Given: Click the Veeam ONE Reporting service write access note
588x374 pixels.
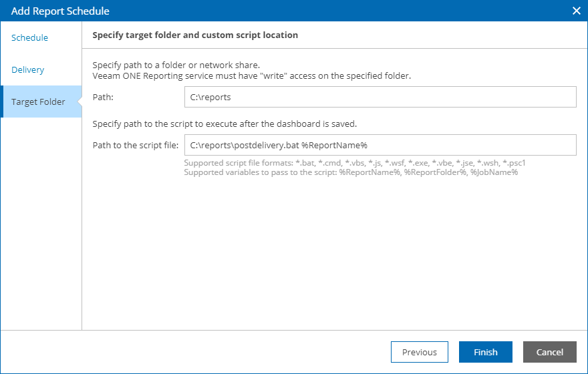Looking at the screenshot, I should coord(251,75).
